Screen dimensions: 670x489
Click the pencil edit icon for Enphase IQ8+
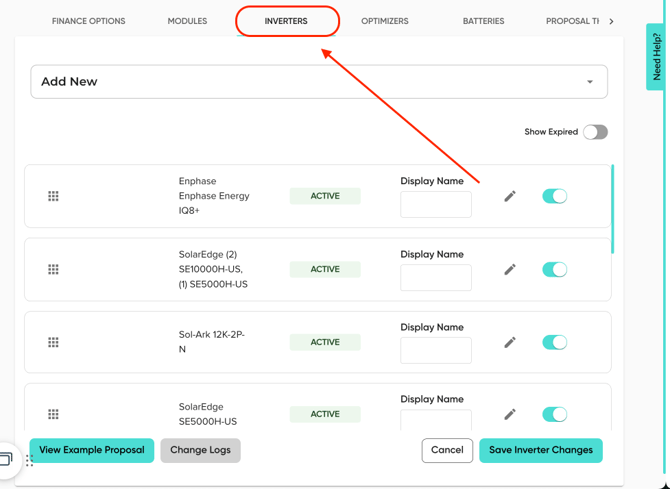(510, 196)
